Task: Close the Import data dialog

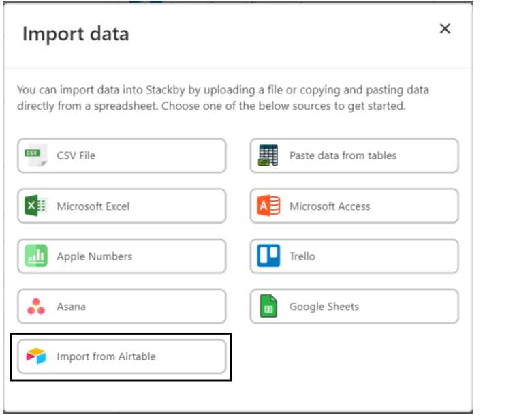Action: [x=445, y=29]
